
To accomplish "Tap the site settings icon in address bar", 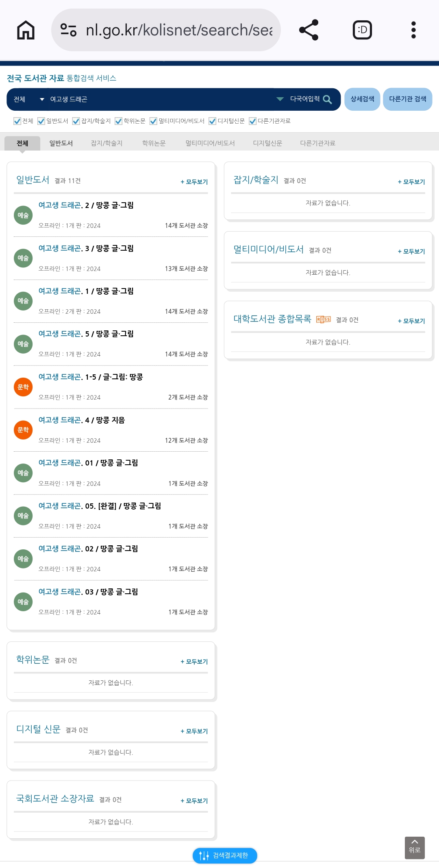I will (68, 30).
